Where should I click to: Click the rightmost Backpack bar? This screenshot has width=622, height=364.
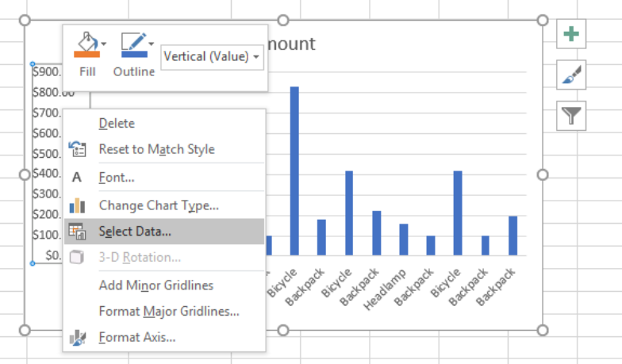coord(513,236)
